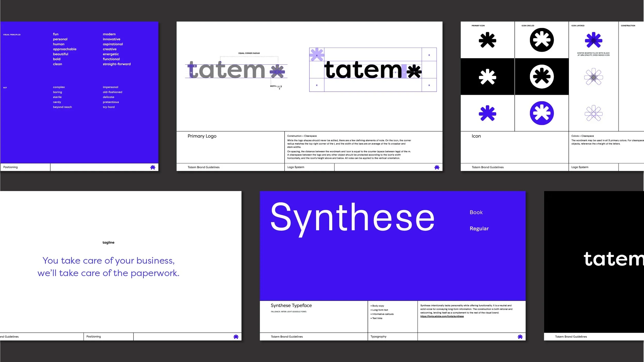Click the black asterisk in the clearspace logo

[414, 71]
